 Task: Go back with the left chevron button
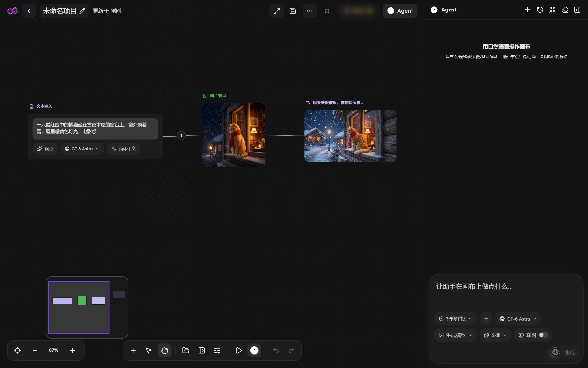click(29, 11)
